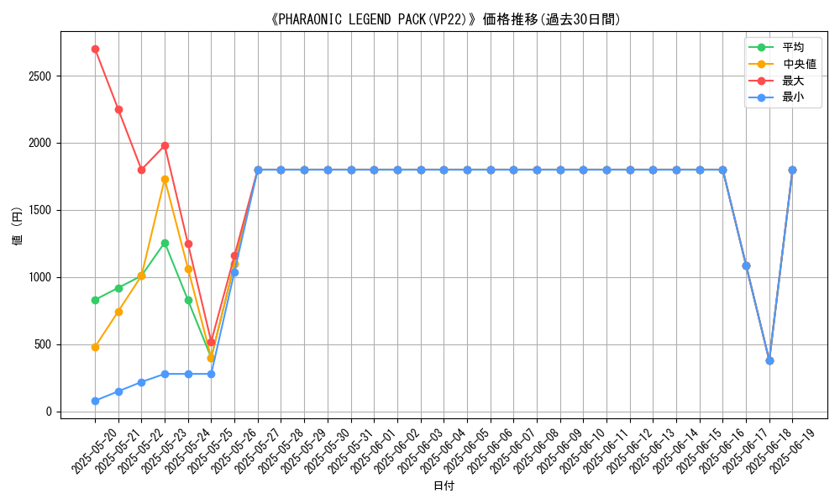Screen dimensions: 840x504
Task: Select the 最大 legend label
Action: coord(793,81)
